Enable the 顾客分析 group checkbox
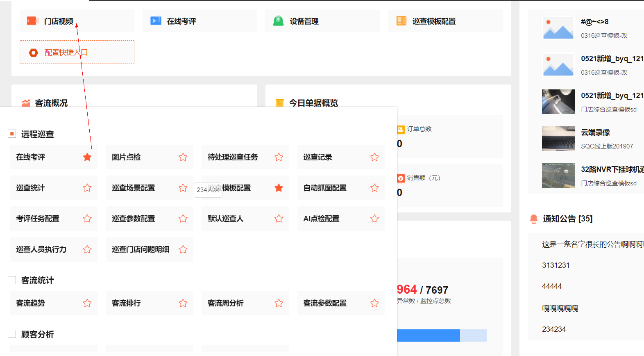644x356 pixels. 12,334
